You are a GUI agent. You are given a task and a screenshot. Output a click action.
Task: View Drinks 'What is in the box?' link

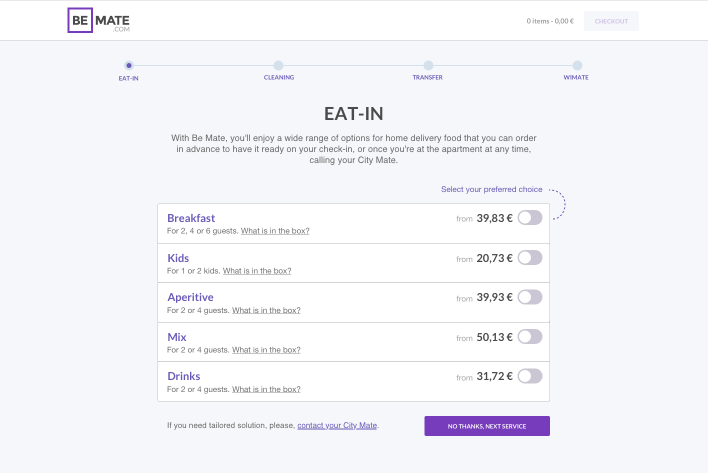266,389
